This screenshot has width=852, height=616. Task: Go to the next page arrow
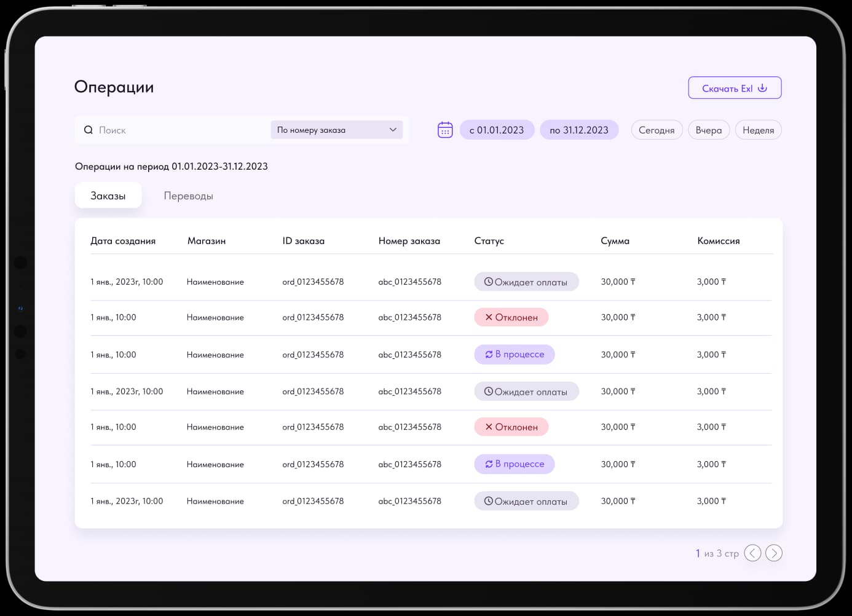coord(774,553)
